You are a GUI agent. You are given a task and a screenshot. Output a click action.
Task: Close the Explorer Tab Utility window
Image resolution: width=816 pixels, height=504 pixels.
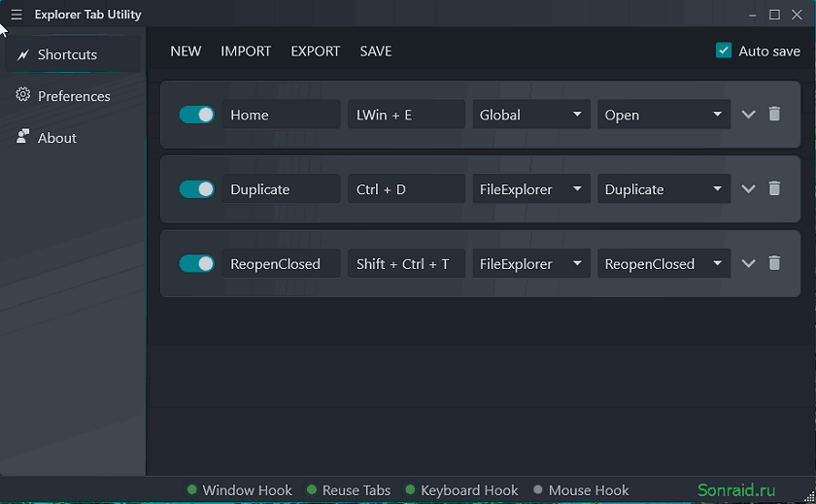[x=797, y=15]
